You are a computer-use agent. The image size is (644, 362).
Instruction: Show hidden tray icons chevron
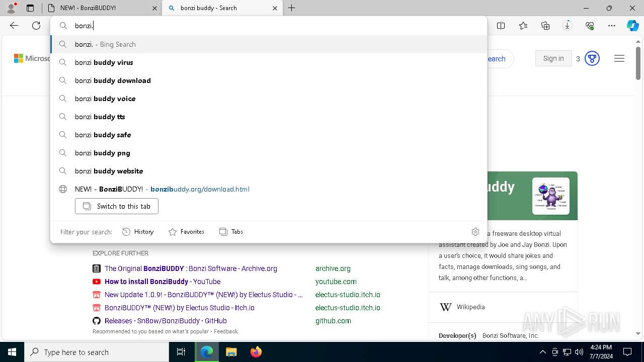(542, 352)
